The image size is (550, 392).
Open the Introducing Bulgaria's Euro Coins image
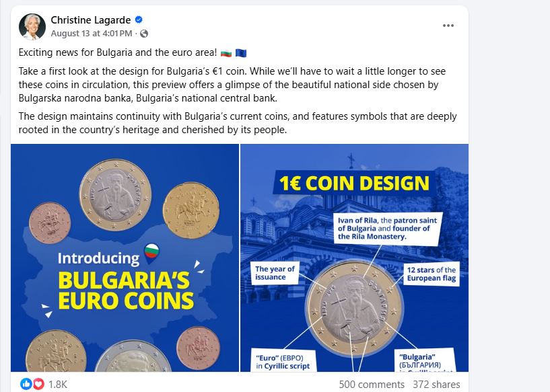[125, 258]
